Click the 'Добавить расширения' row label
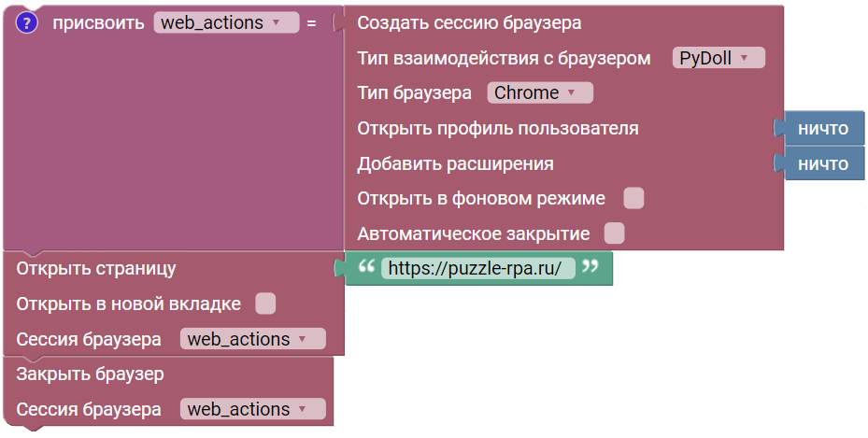 (x=455, y=163)
